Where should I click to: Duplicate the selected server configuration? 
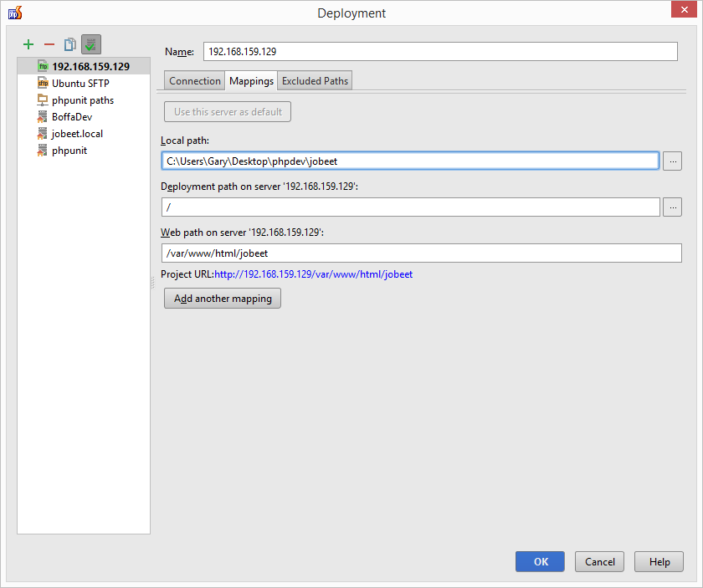69,44
